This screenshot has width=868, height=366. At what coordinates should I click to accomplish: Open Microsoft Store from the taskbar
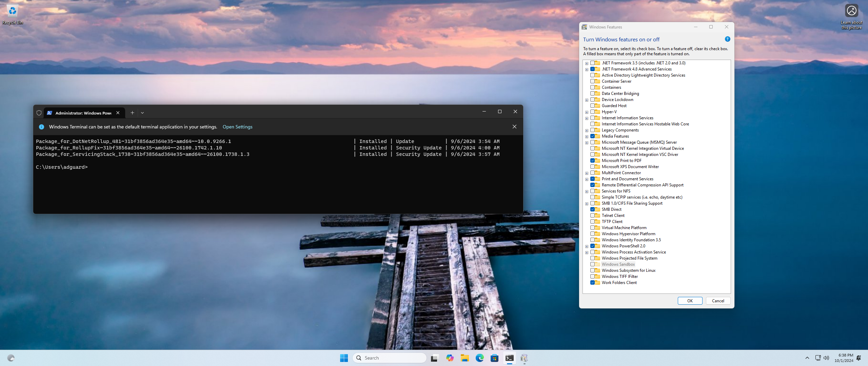pos(494,358)
